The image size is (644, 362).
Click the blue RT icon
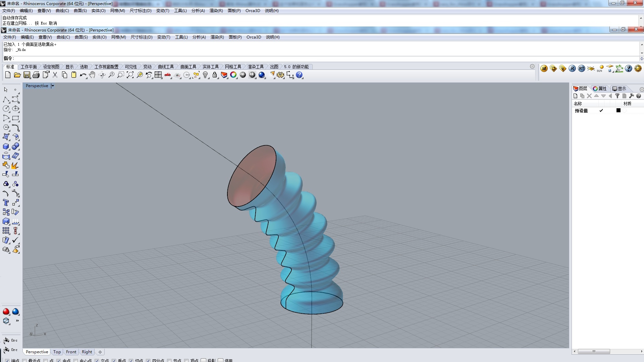coord(582,69)
